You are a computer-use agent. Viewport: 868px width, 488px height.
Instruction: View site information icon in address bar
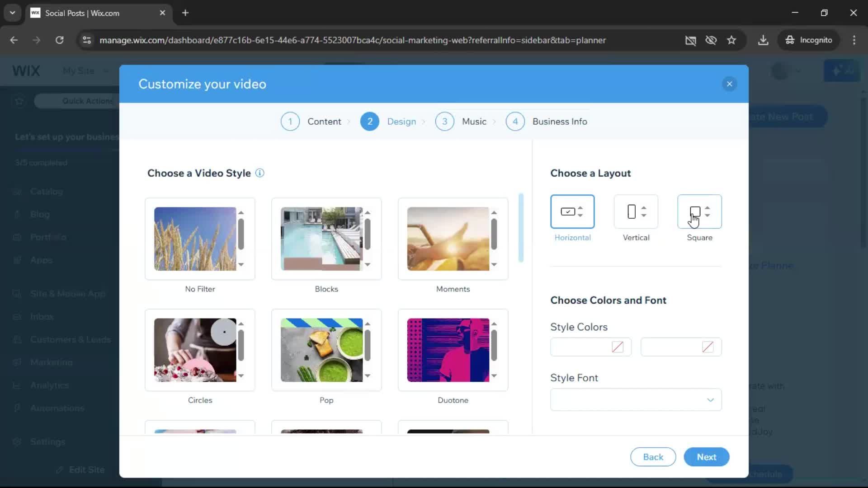tap(87, 40)
